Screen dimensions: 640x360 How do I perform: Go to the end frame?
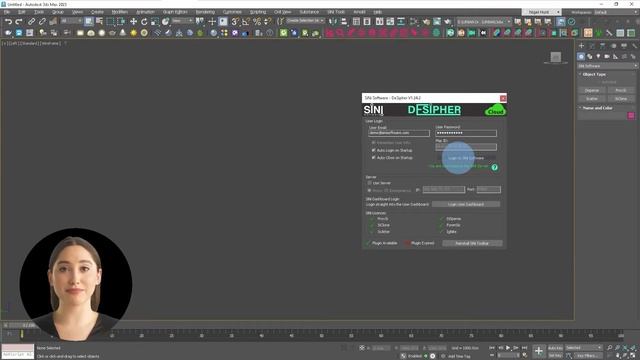pyautogui.click(x=524, y=348)
